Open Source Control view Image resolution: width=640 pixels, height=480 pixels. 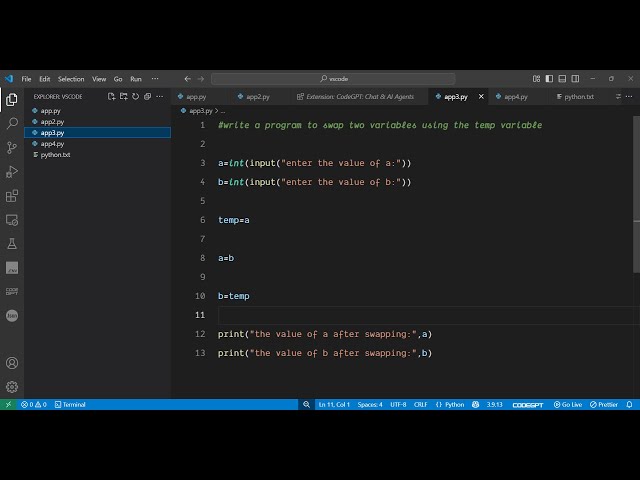click(x=12, y=147)
